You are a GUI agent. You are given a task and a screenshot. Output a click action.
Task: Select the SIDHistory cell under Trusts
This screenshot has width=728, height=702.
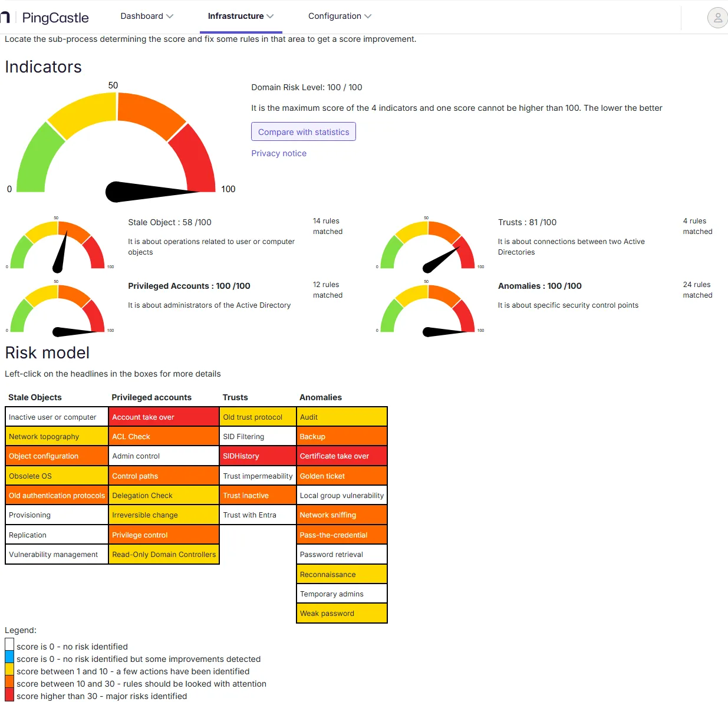258,456
